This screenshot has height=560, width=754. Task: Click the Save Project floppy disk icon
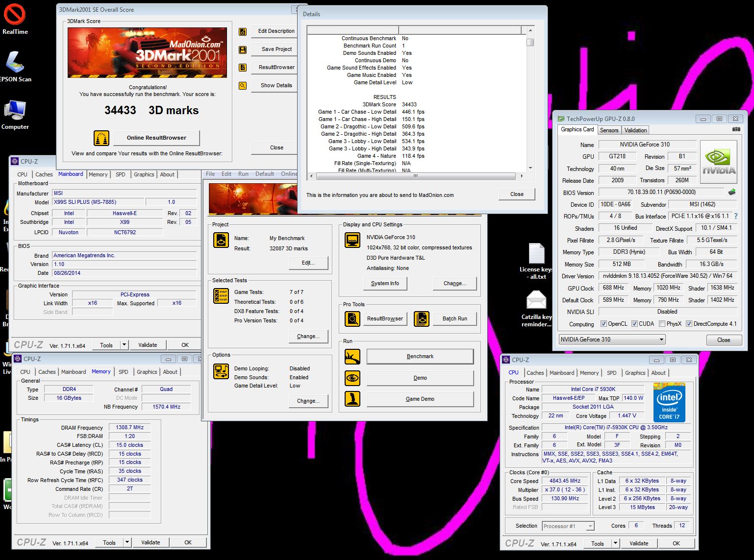[243, 49]
